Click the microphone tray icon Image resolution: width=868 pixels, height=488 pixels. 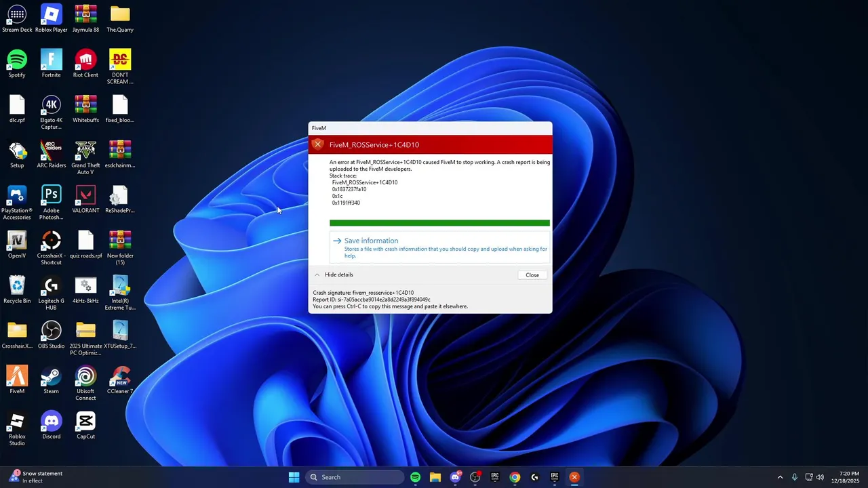[794, 477]
